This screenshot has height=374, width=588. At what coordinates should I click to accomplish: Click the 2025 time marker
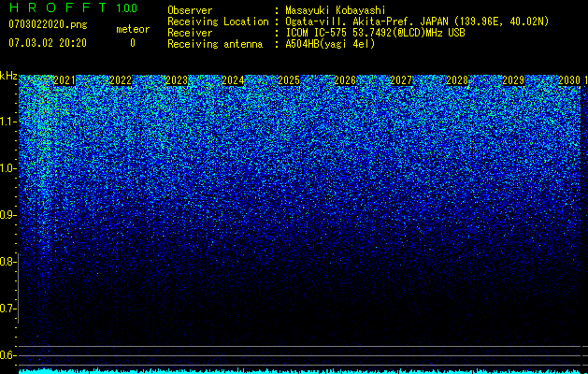[289, 80]
